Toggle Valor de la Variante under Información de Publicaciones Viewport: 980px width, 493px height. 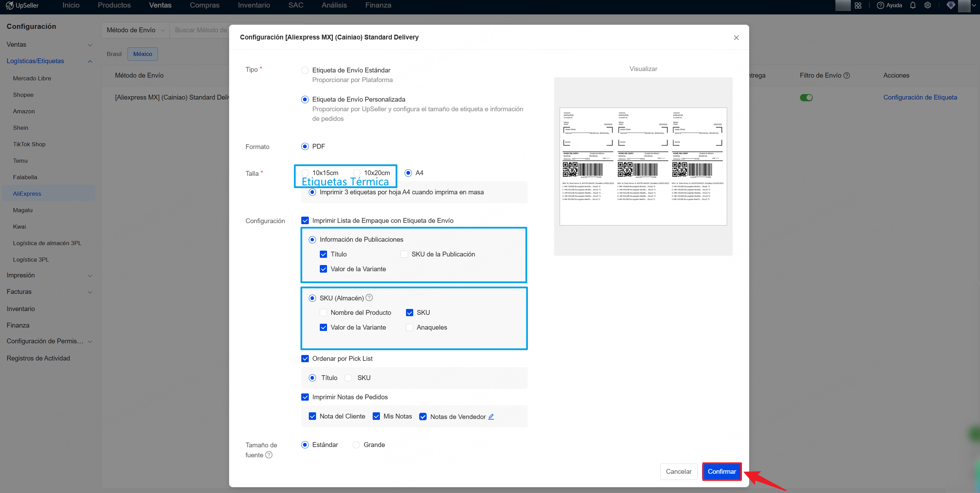click(323, 269)
